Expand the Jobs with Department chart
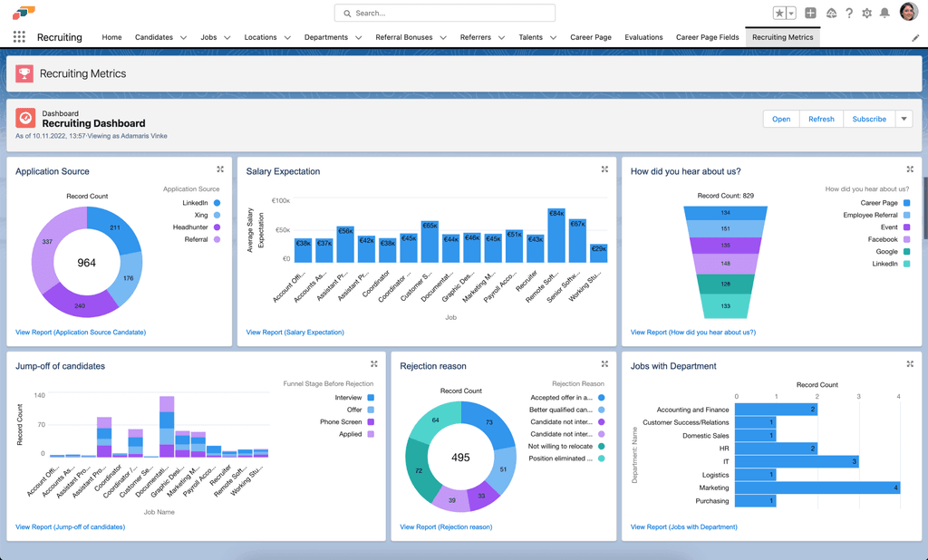This screenshot has height=560, width=928. pyautogui.click(x=910, y=364)
